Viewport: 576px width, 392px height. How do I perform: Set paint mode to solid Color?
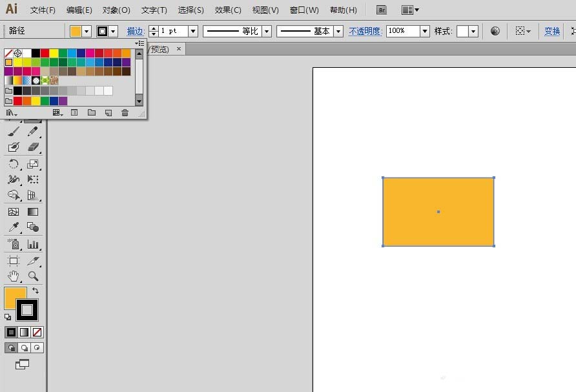click(x=11, y=332)
